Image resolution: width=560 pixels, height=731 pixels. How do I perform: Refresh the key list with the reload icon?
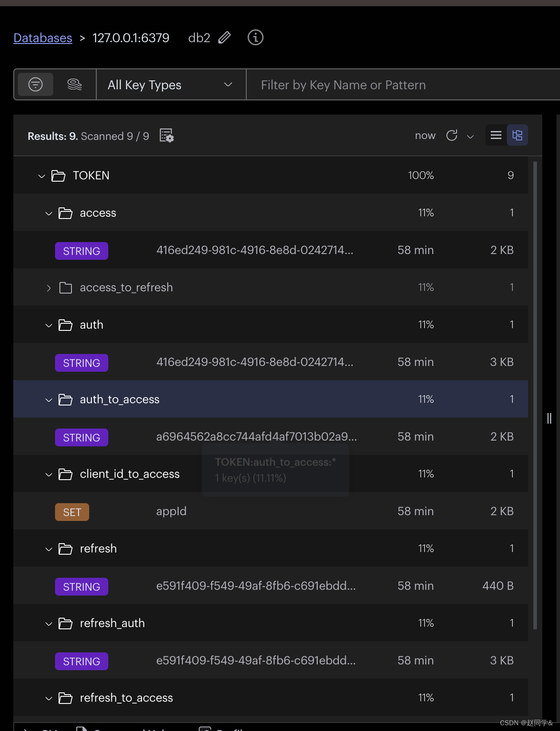click(x=452, y=135)
